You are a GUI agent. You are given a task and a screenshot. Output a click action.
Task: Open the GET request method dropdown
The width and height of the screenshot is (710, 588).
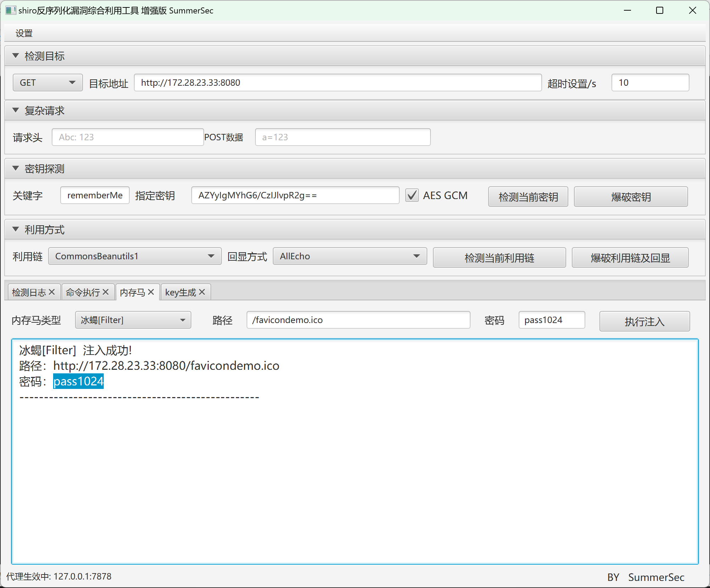47,83
